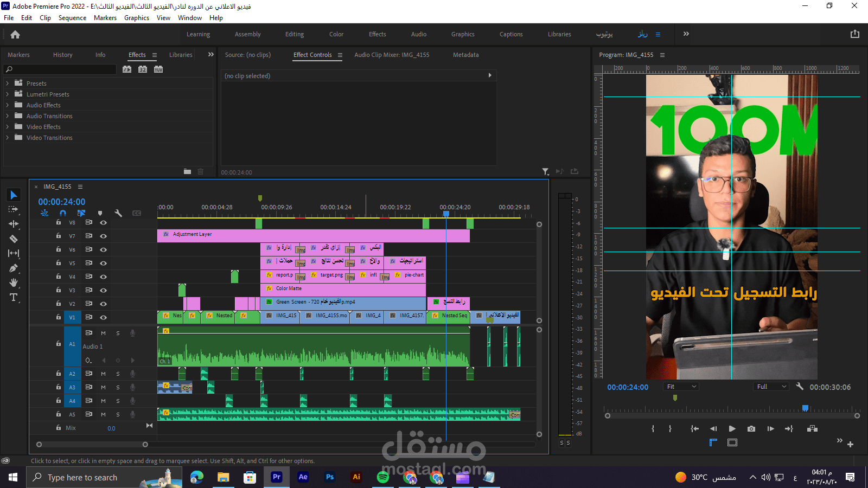Screen dimensions: 868x488
Task: Expand the Video Effects folder
Action: [8, 127]
